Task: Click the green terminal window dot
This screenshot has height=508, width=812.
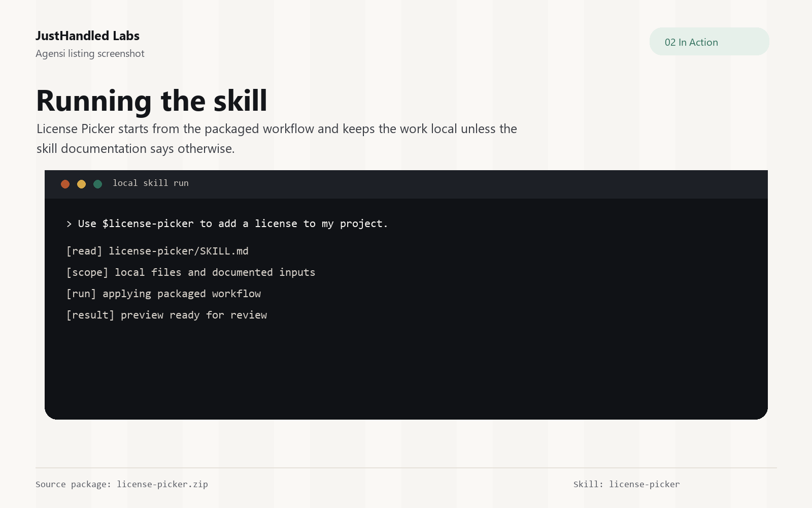Action: (x=97, y=184)
